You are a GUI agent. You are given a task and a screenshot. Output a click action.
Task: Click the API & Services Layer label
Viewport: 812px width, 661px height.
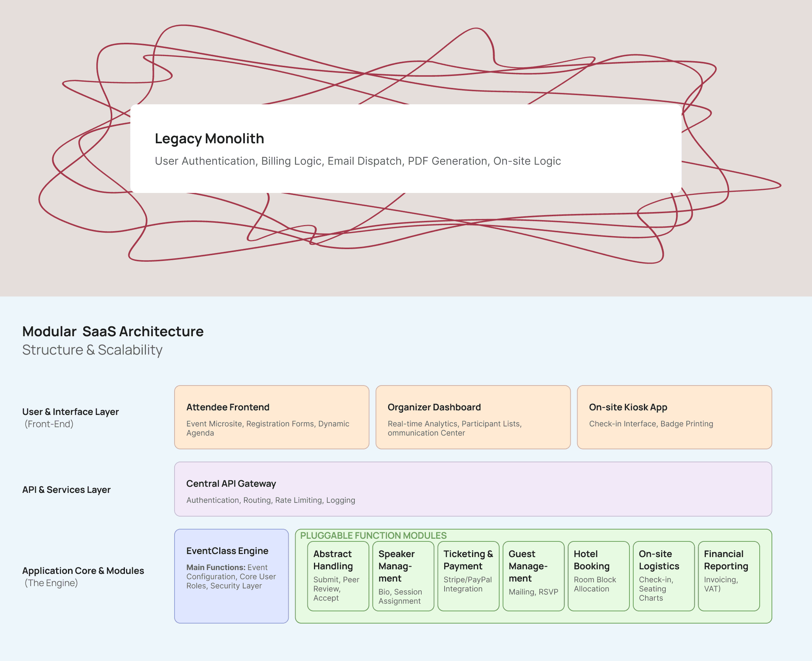coord(66,490)
